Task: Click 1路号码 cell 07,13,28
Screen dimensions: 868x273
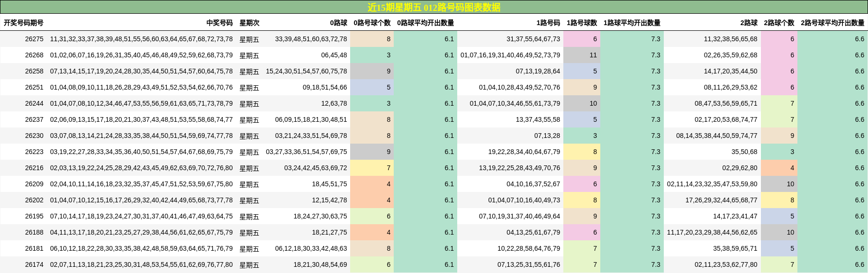Action: coord(547,136)
